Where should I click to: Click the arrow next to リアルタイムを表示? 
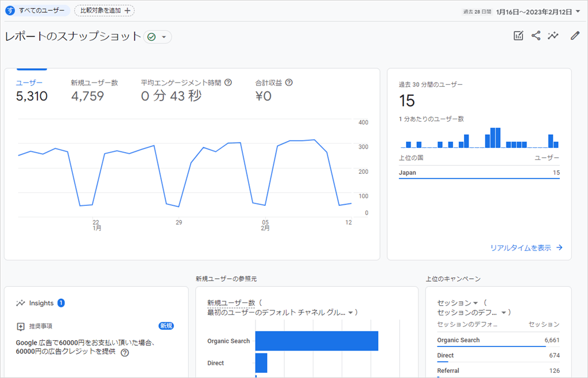click(x=559, y=248)
